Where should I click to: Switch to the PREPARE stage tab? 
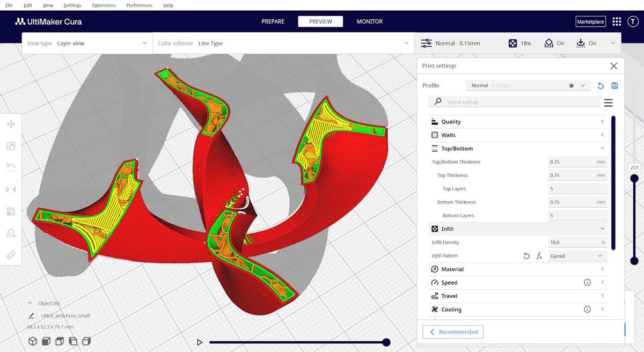tap(273, 21)
